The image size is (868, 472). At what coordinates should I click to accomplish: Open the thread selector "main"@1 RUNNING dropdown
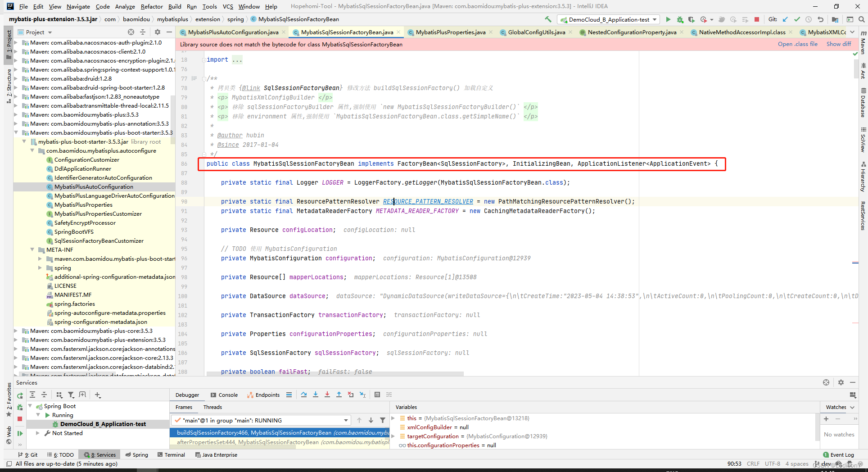point(261,420)
